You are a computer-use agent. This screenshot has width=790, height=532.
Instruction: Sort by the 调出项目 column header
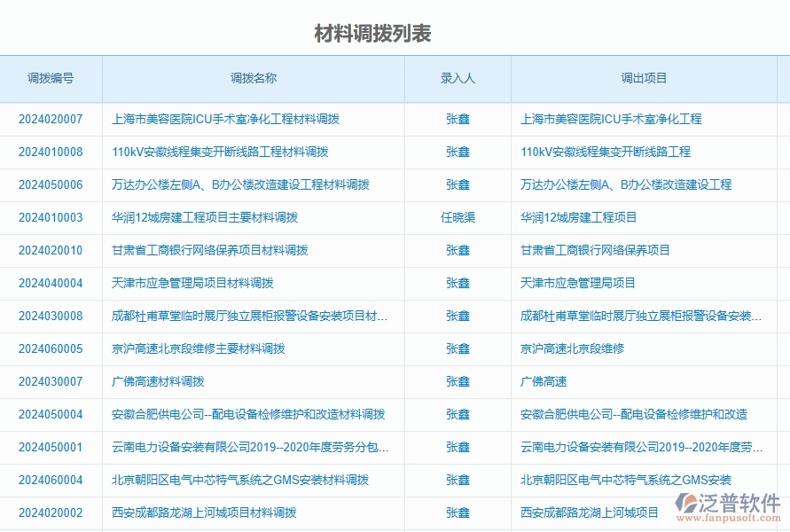point(642,78)
